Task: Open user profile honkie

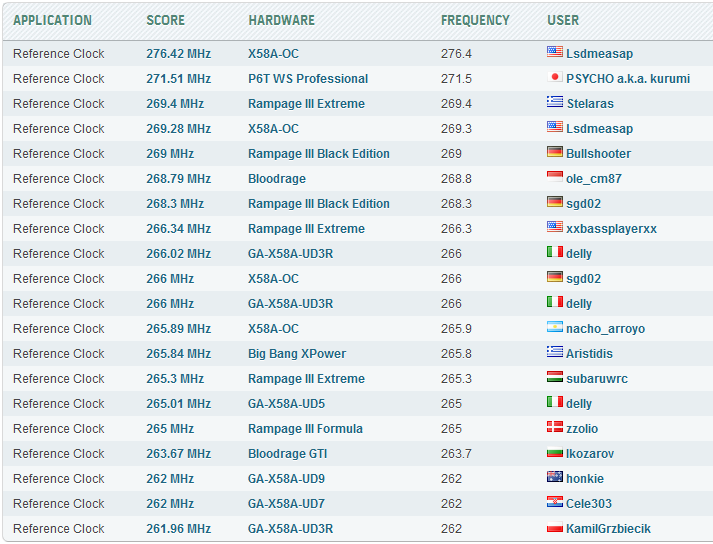Action: [x=585, y=479]
